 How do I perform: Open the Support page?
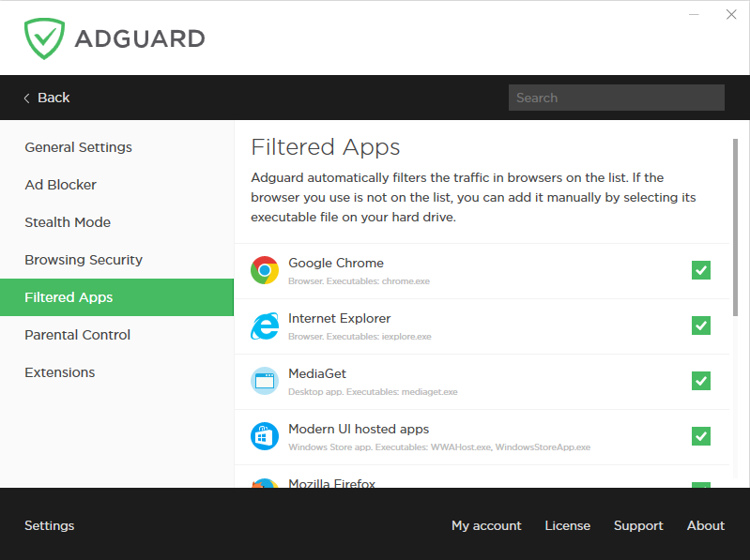[x=638, y=525]
